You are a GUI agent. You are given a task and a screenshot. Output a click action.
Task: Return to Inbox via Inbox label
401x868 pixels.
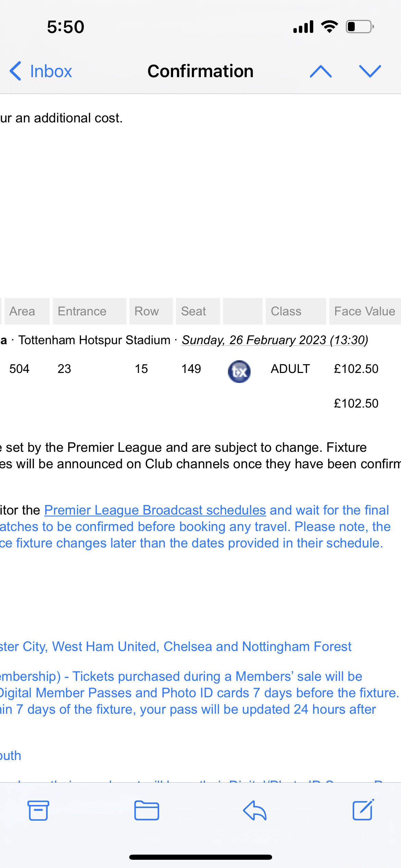point(51,71)
